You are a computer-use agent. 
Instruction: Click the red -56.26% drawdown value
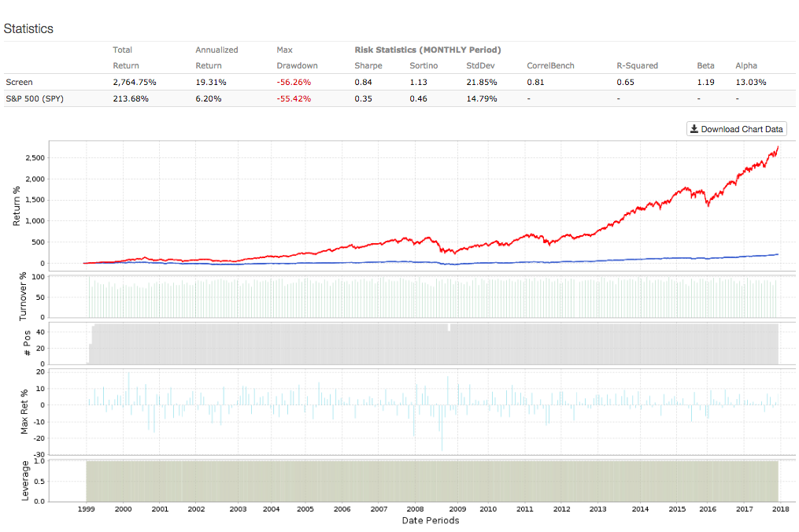click(294, 82)
